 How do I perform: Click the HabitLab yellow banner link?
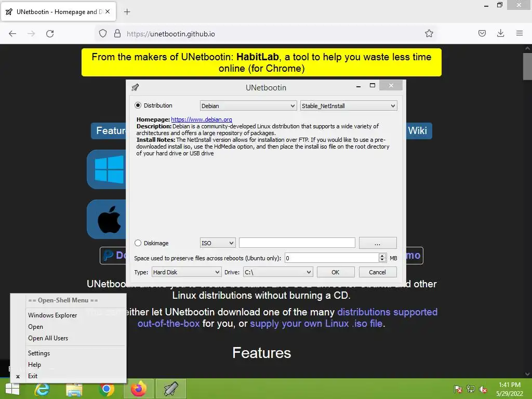pyautogui.click(x=261, y=62)
